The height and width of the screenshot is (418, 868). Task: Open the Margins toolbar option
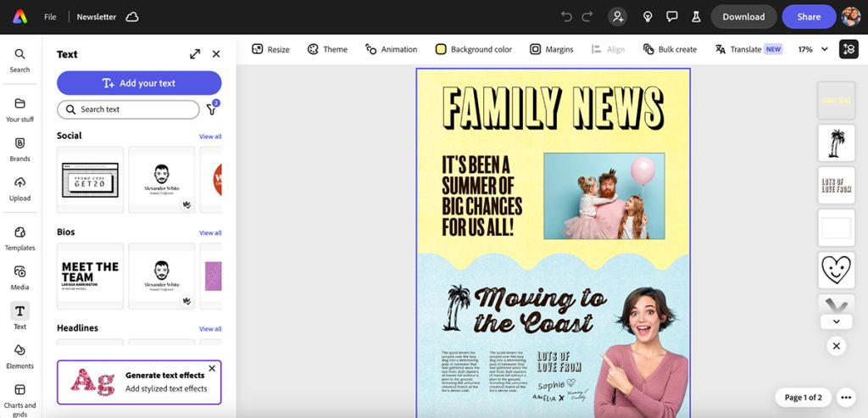551,49
